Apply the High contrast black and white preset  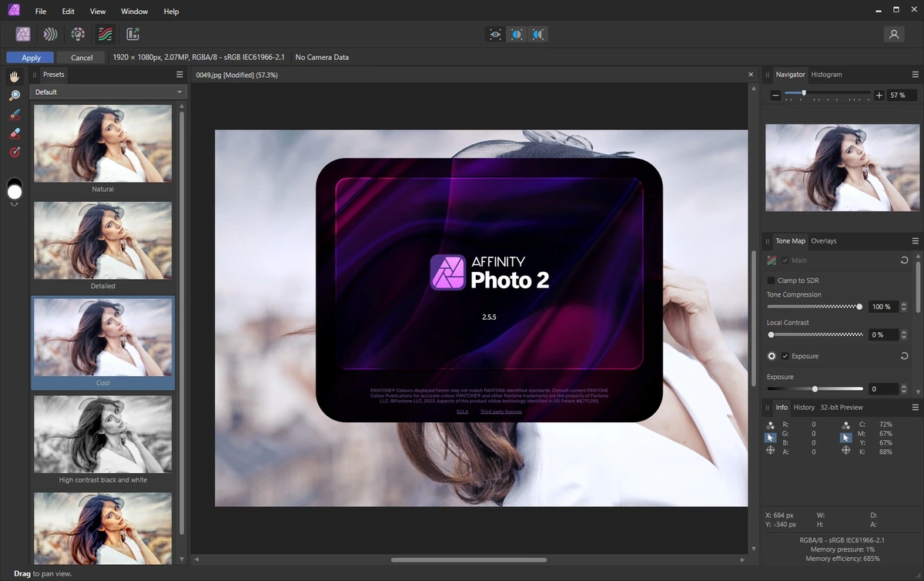[x=103, y=435]
